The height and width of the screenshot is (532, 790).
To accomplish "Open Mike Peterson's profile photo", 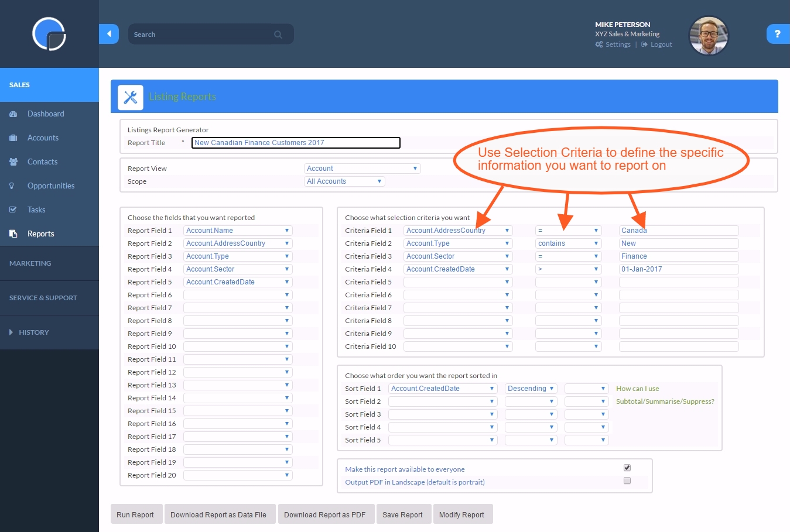I will [709, 36].
